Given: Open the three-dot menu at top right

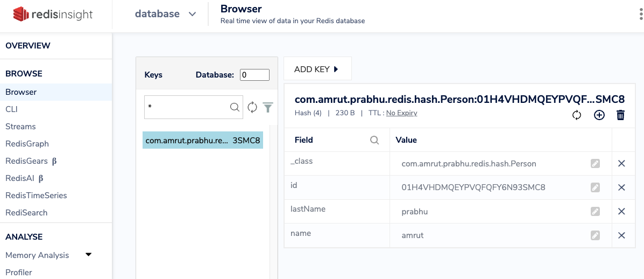Looking at the screenshot, I should (x=640, y=15).
